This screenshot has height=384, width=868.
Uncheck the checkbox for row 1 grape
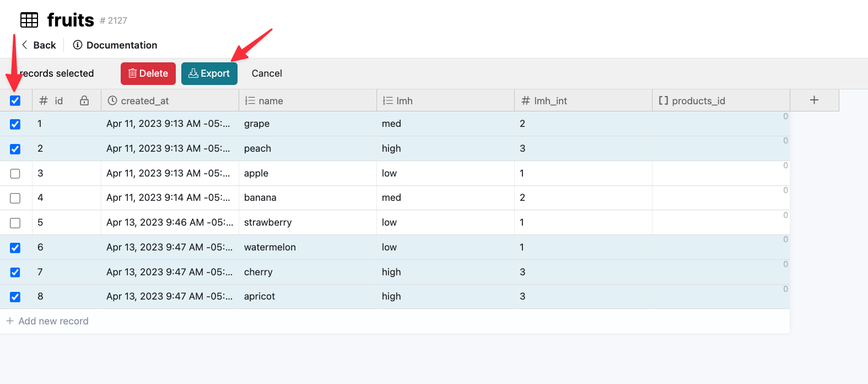point(15,124)
